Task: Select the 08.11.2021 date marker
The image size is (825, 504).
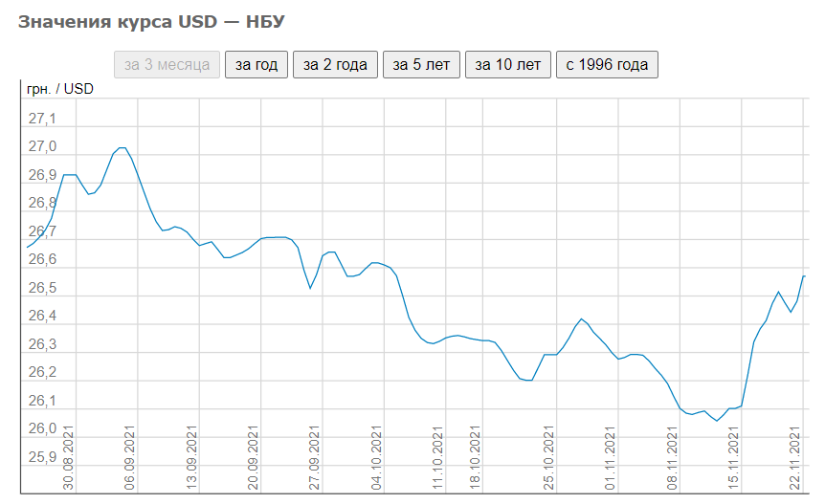Action: [x=673, y=460]
